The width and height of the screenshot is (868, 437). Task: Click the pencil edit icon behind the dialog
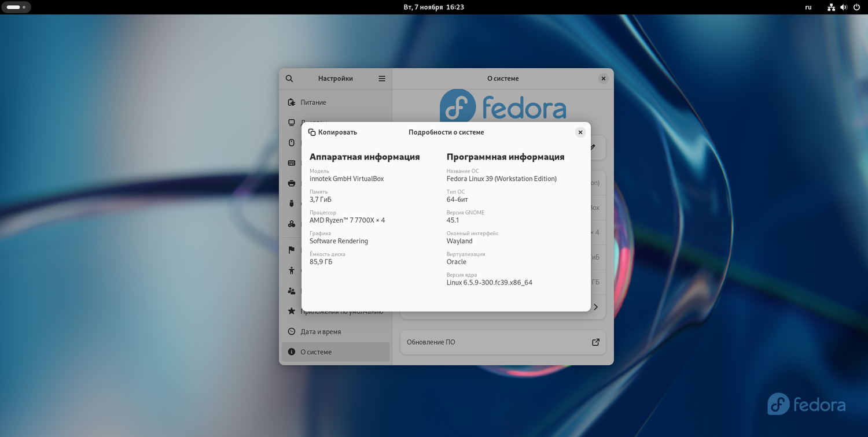point(594,147)
